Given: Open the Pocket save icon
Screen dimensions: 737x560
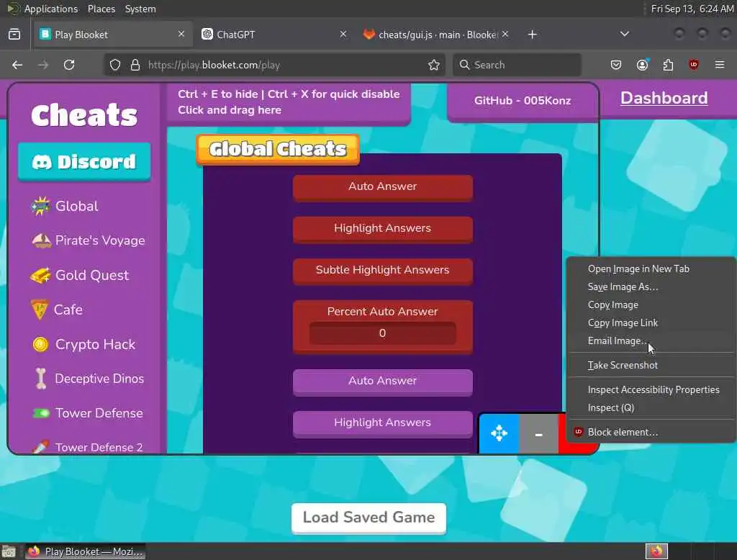Looking at the screenshot, I should click(616, 65).
